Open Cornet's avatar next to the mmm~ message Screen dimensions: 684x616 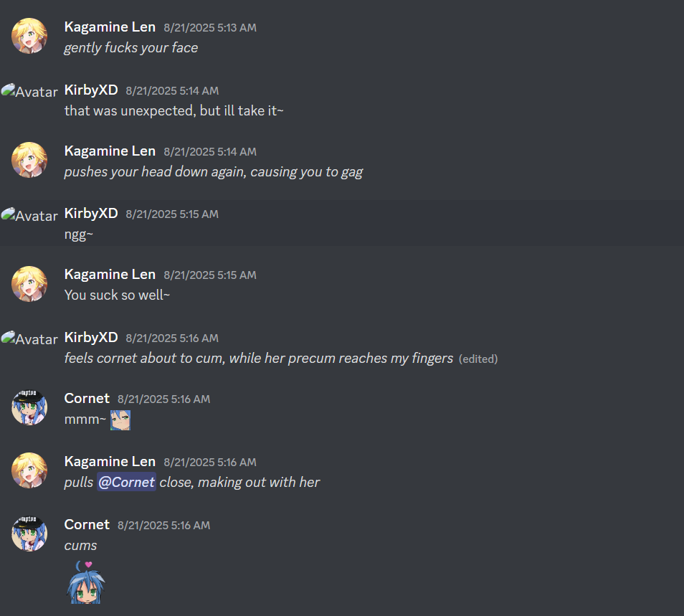pyautogui.click(x=29, y=407)
